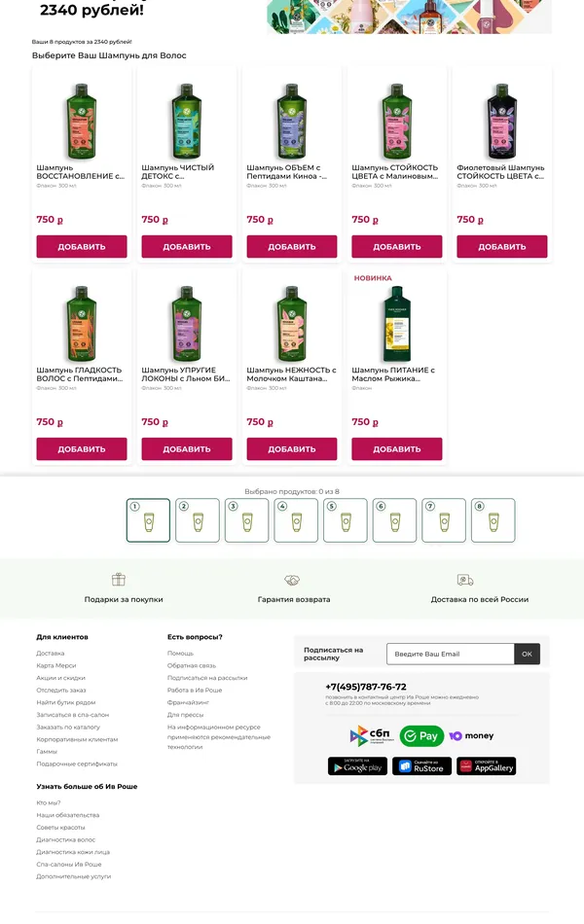Click the green SberPay icon
Viewport: 584px width, 924px height.
[421, 736]
